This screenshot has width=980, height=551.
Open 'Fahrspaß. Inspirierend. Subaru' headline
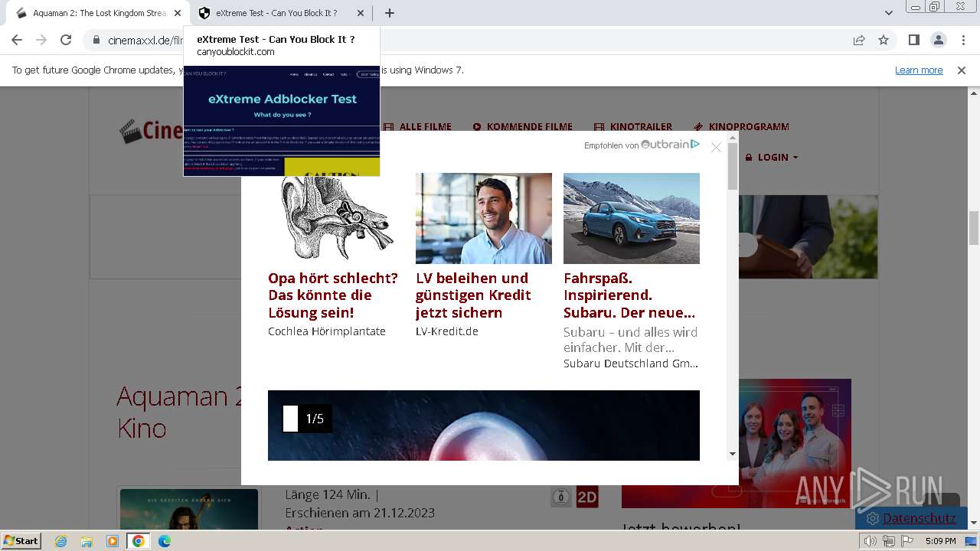coord(629,295)
